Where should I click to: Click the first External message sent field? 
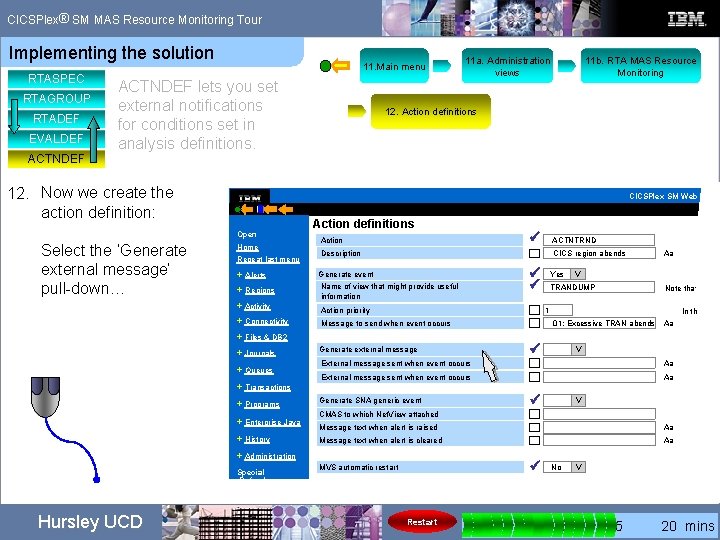pos(599,363)
